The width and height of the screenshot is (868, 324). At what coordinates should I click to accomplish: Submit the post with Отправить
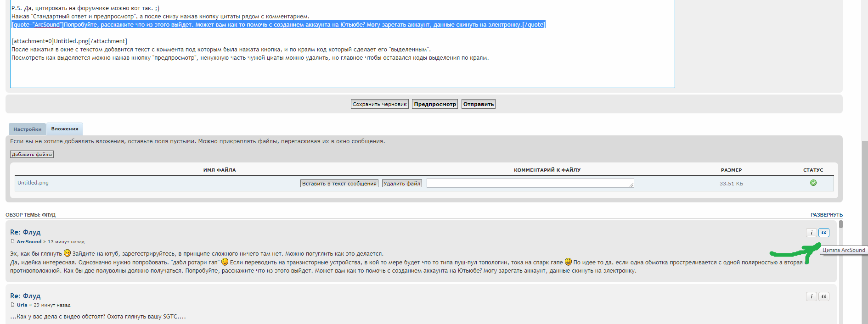tap(478, 104)
